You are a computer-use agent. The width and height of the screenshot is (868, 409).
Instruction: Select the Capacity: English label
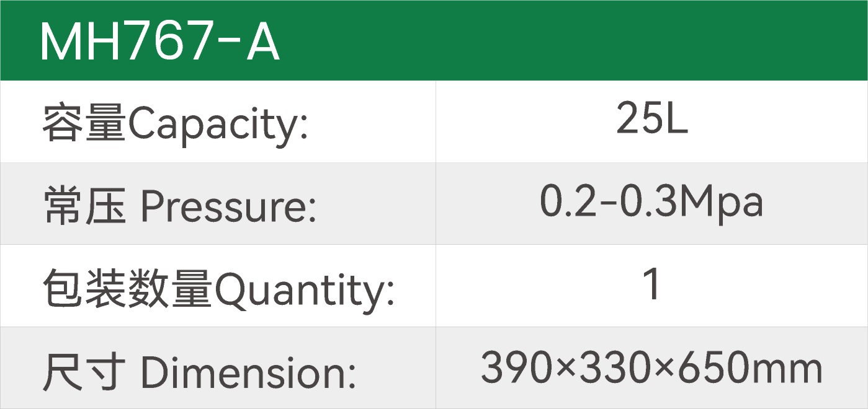pos(218,125)
